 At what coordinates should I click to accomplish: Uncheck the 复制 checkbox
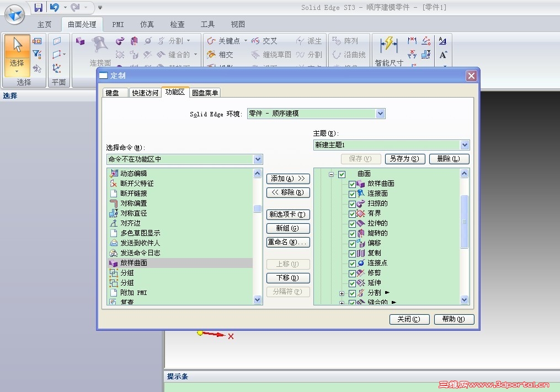click(352, 254)
